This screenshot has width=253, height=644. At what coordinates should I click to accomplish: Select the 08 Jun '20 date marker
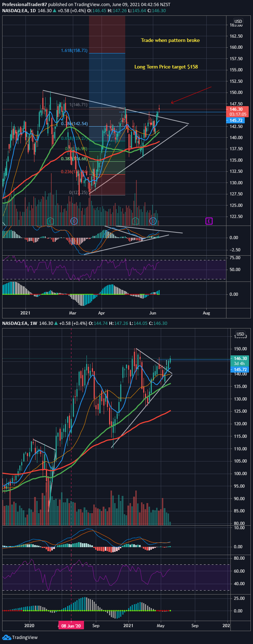click(x=71, y=626)
